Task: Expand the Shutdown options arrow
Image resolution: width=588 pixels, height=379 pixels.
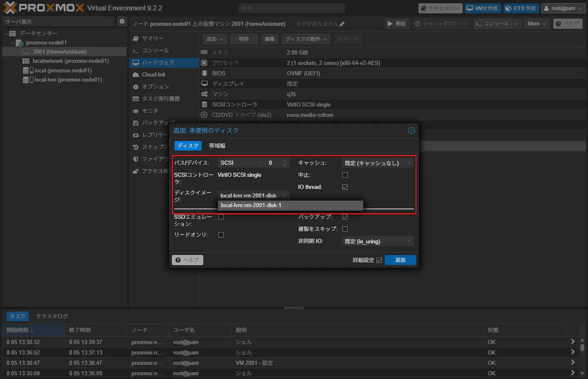Action: coord(465,24)
